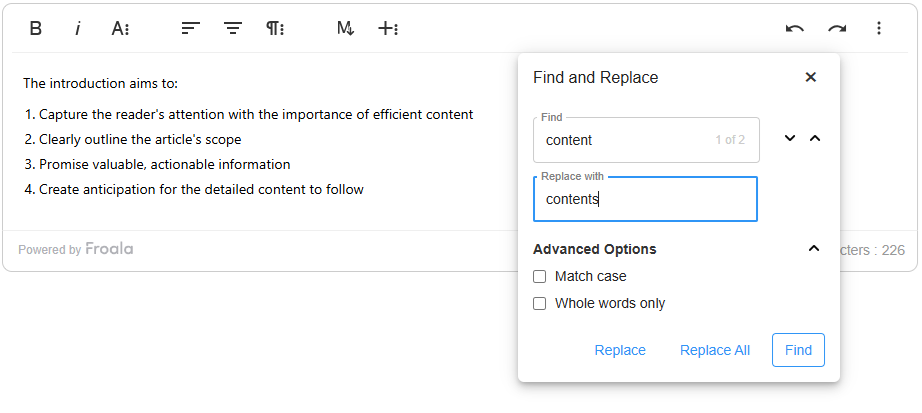The image size is (922, 413).
Task: Redo the last edit
Action: point(837,28)
